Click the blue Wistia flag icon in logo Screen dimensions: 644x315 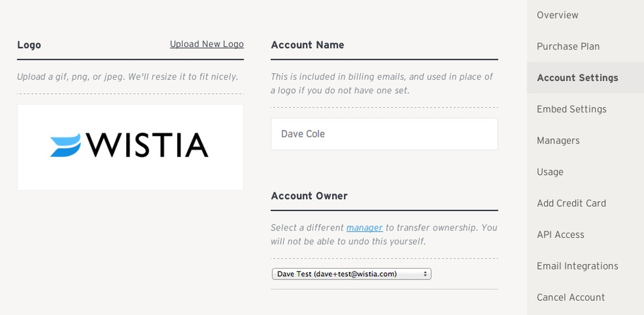65,145
